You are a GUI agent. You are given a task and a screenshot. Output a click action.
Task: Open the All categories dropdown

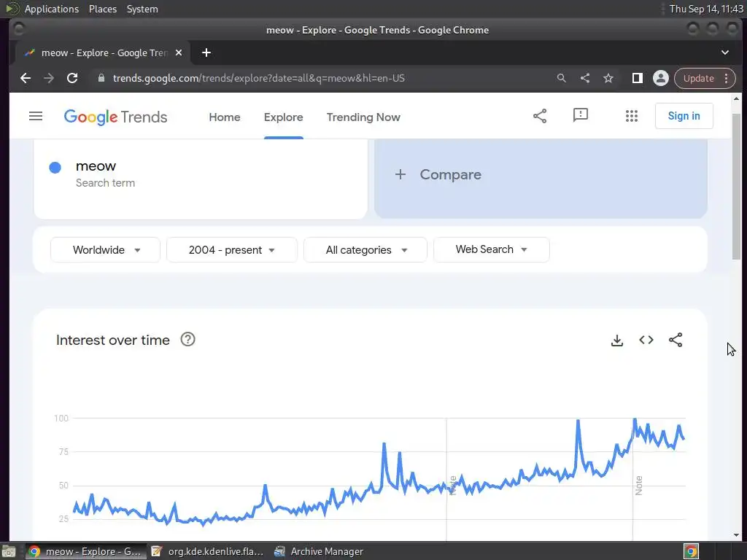coord(365,250)
